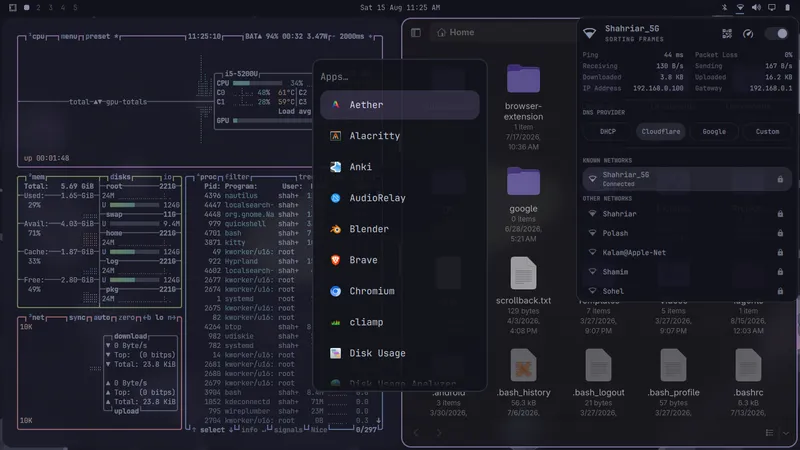Connect to the Shamim network
The height and width of the screenshot is (450, 800).
click(687, 272)
